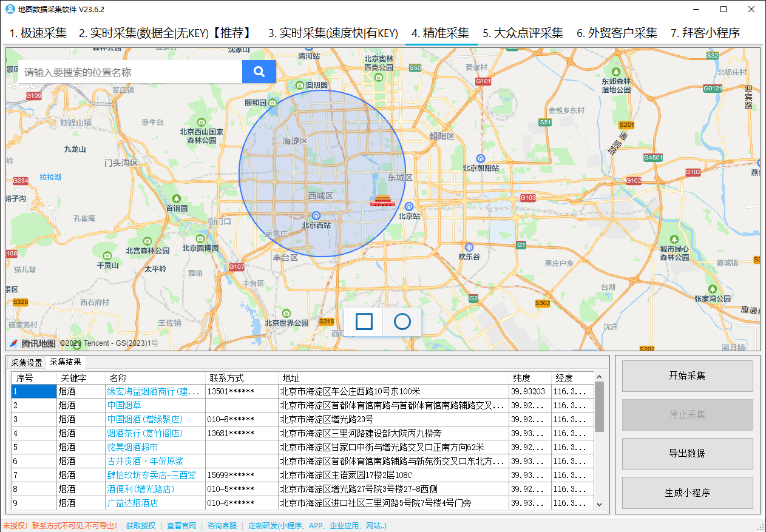
Task: Click the 千灵山 park marker
Action: pos(107,256)
